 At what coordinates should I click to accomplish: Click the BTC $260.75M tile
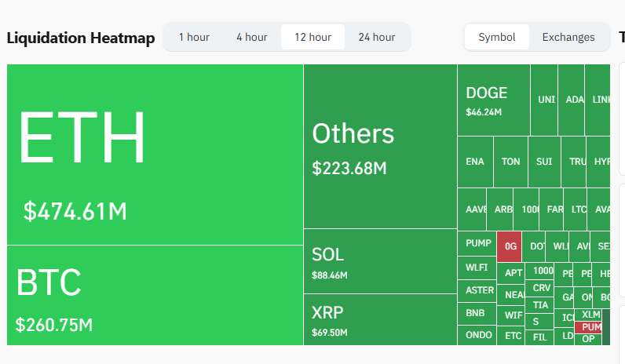[x=155, y=296]
